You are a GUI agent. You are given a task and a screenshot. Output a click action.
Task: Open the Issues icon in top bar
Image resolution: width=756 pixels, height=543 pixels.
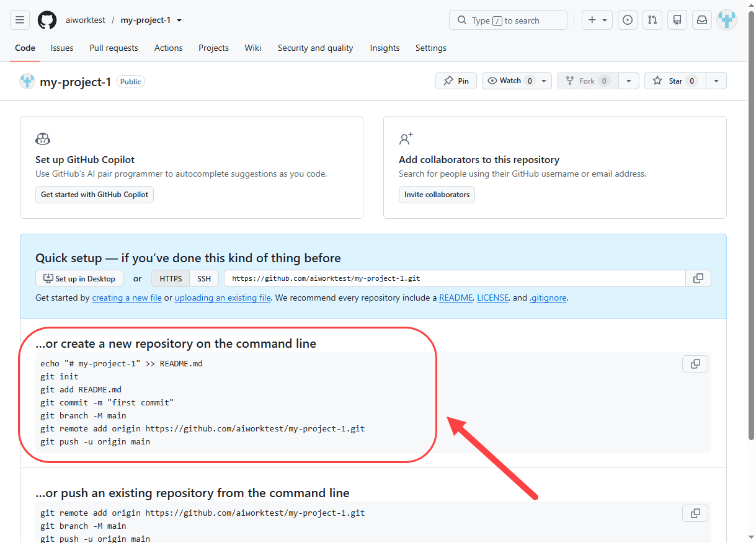[628, 20]
